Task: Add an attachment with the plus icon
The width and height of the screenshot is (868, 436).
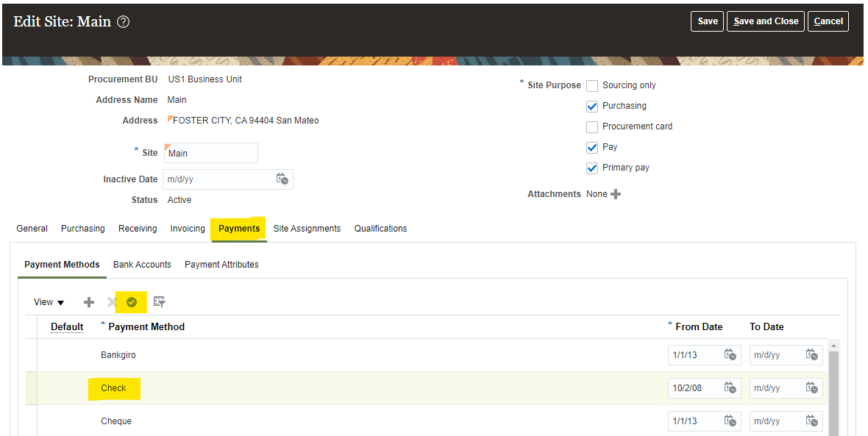Action: (x=616, y=194)
